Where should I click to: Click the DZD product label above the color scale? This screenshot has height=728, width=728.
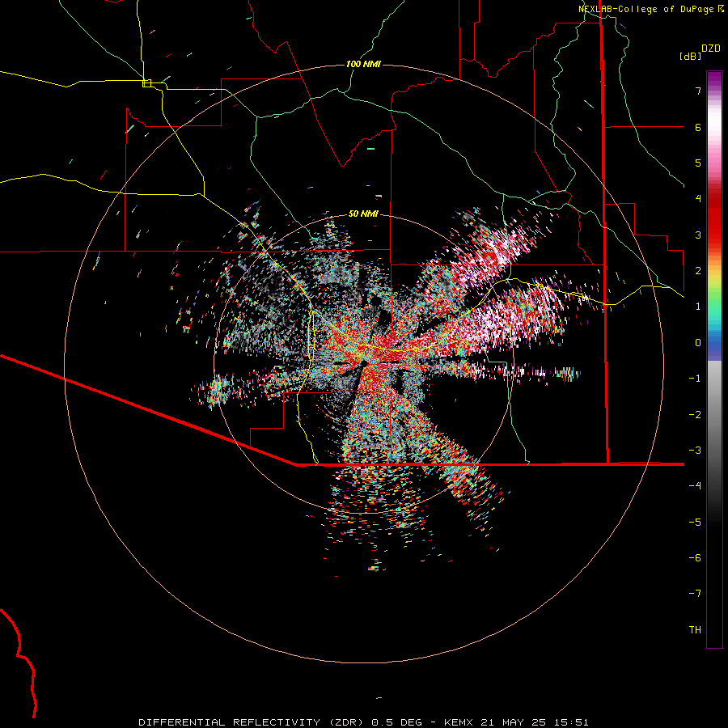[710, 49]
